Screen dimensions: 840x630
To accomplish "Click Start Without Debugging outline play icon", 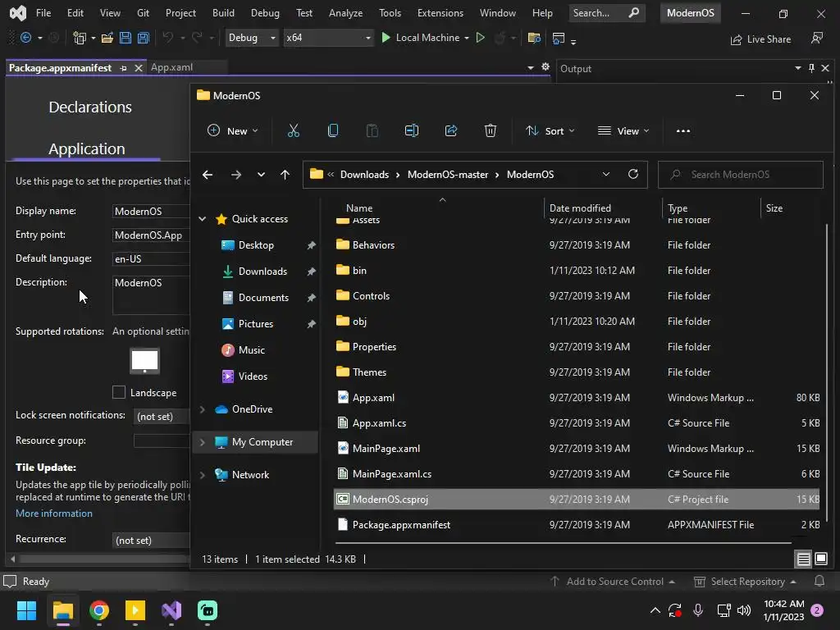I will [x=481, y=38].
